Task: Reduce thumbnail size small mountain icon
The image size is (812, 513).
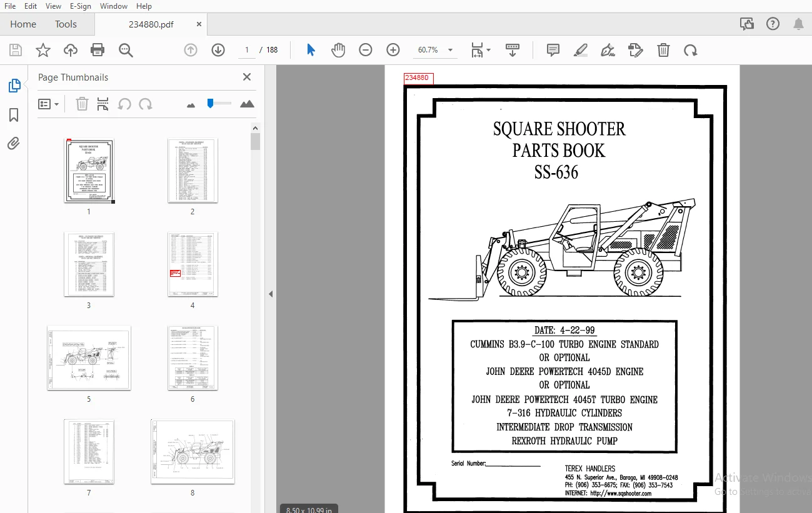Action: click(191, 105)
